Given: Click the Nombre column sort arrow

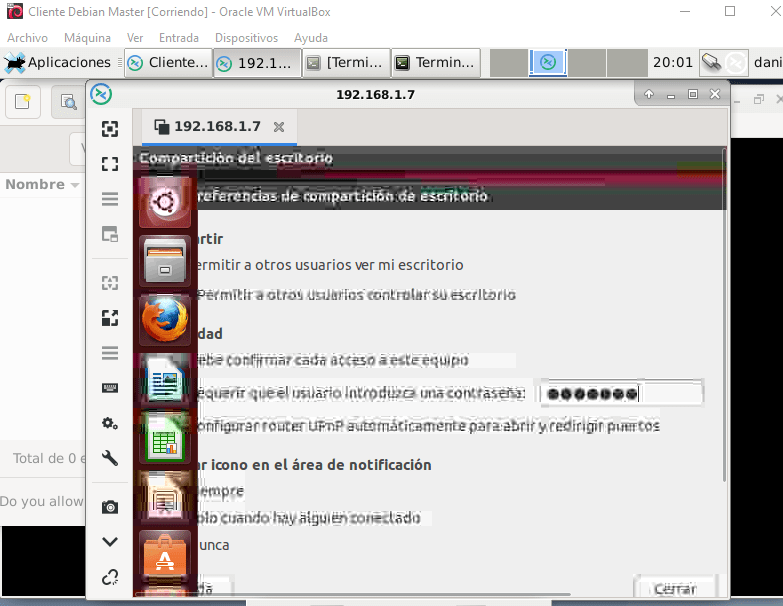Looking at the screenshot, I should point(74,185).
